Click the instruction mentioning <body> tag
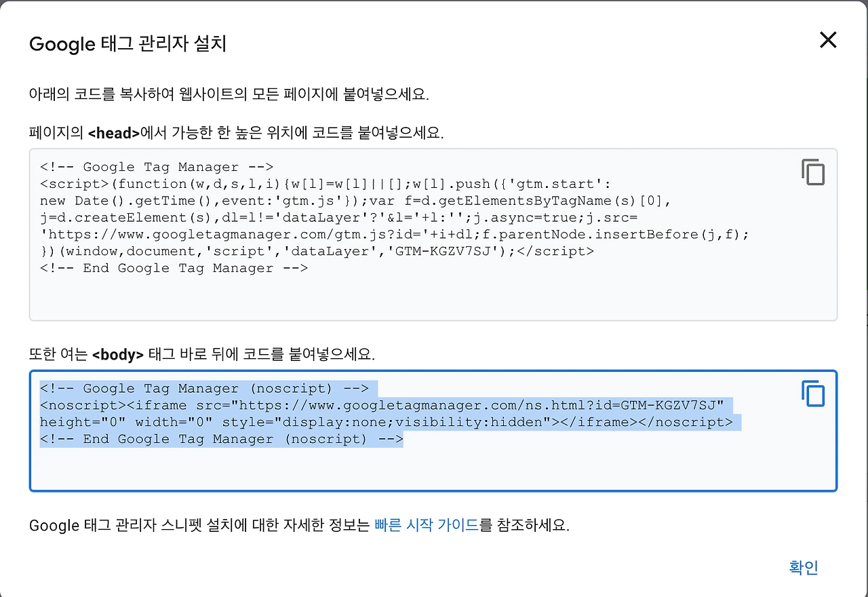Image resolution: width=868 pixels, height=597 pixels. pyautogui.click(x=202, y=354)
